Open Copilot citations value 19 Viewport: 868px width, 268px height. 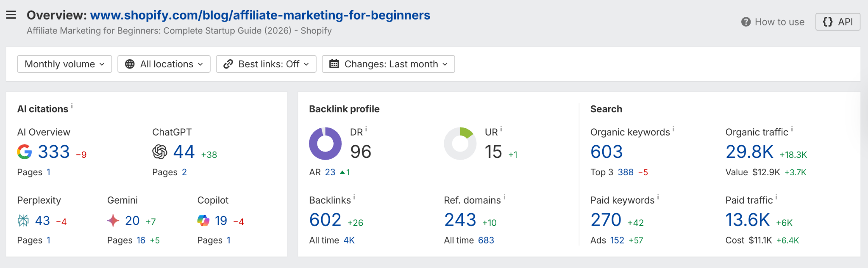221,221
